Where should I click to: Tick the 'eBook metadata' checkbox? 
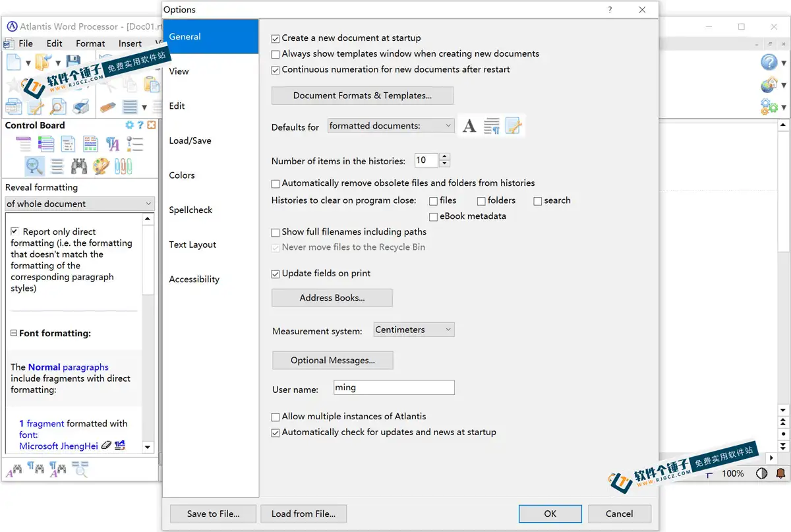[x=433, y=217]
